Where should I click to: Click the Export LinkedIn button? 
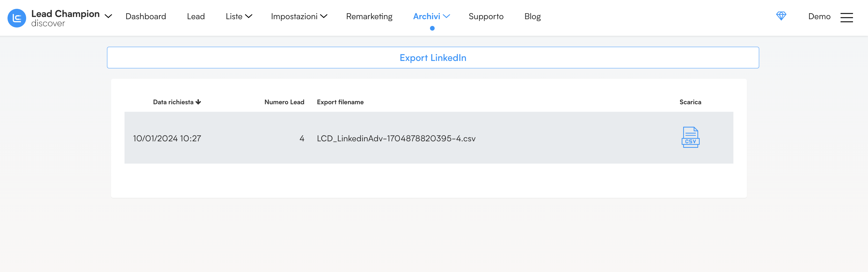pos(433,58)
